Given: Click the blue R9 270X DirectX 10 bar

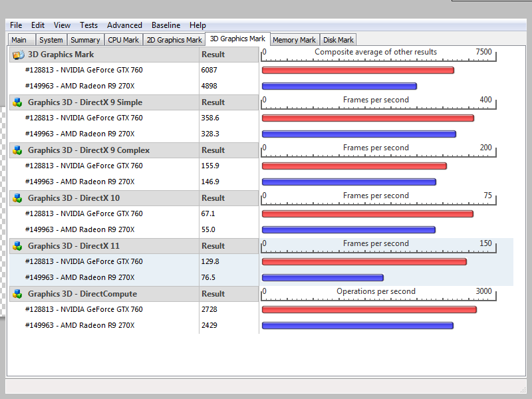Looking at the screenshot, I should coord(348,229).
